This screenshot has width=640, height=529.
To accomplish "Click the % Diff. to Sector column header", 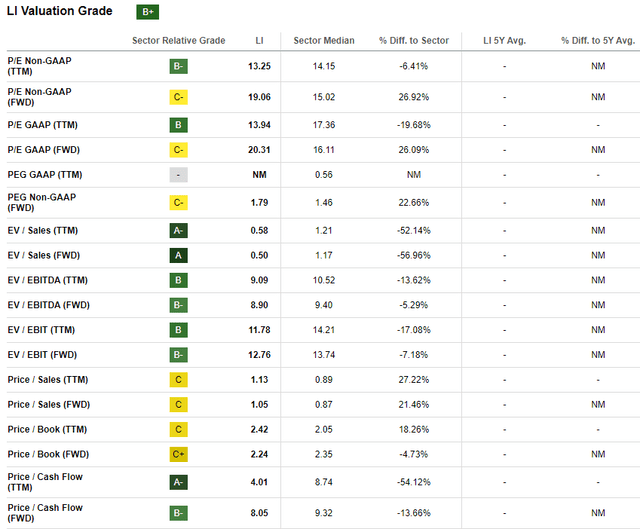I will pyautogui.click(x=413, y=40).
